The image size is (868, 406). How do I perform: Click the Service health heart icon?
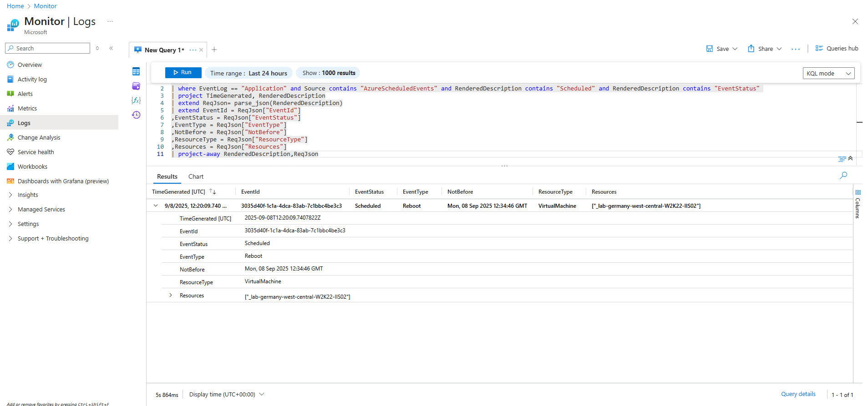[x=10, y=152]
